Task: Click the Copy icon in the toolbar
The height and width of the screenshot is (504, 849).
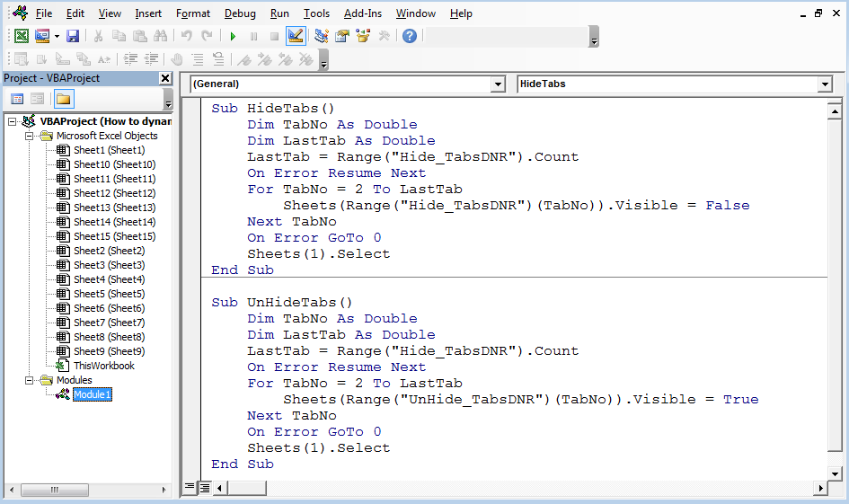Action: click(x=119, y=36)
